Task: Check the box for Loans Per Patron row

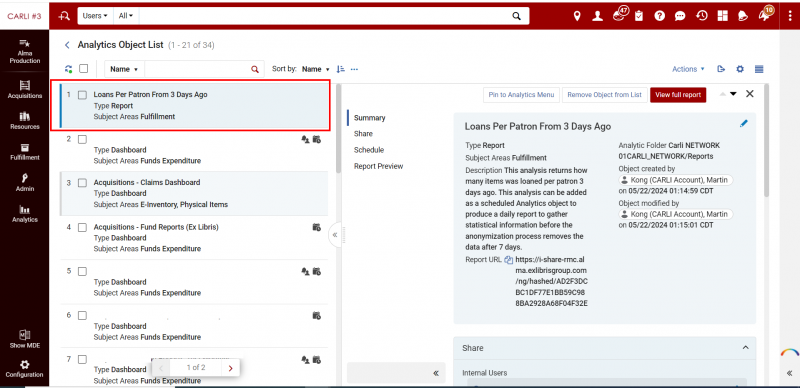Action: (x=82, y=95)
